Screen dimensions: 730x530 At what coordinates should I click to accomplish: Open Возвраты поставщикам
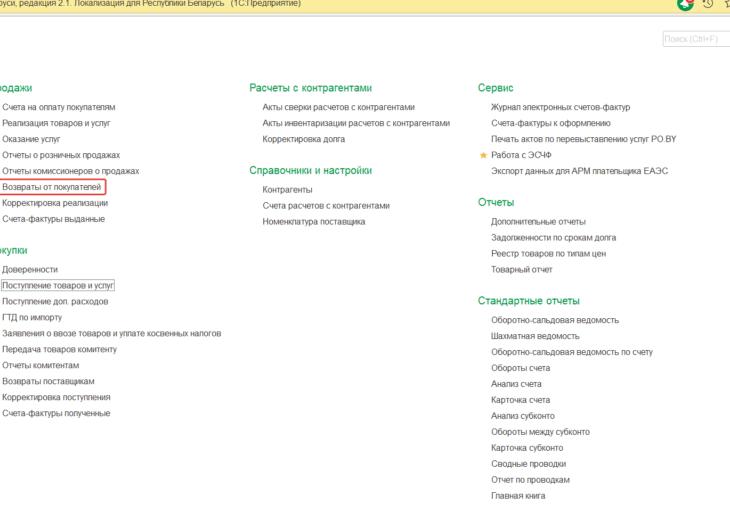(x=48, y=381)
